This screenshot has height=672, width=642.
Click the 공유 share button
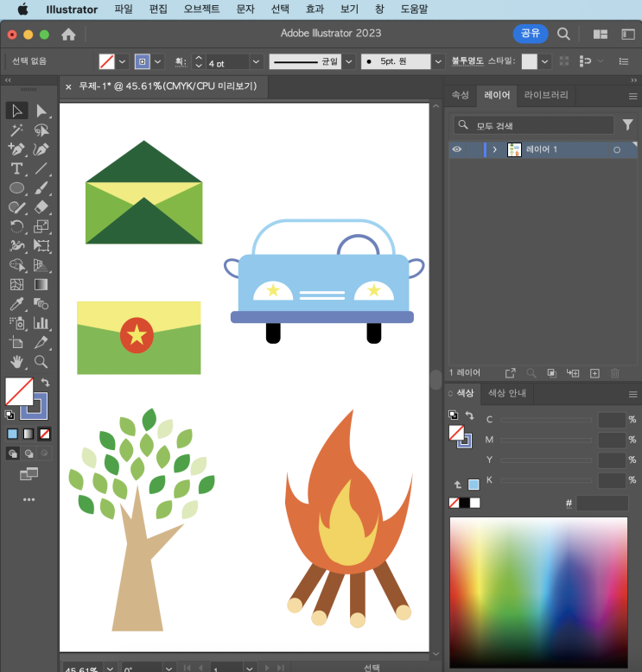pos(530,34)
